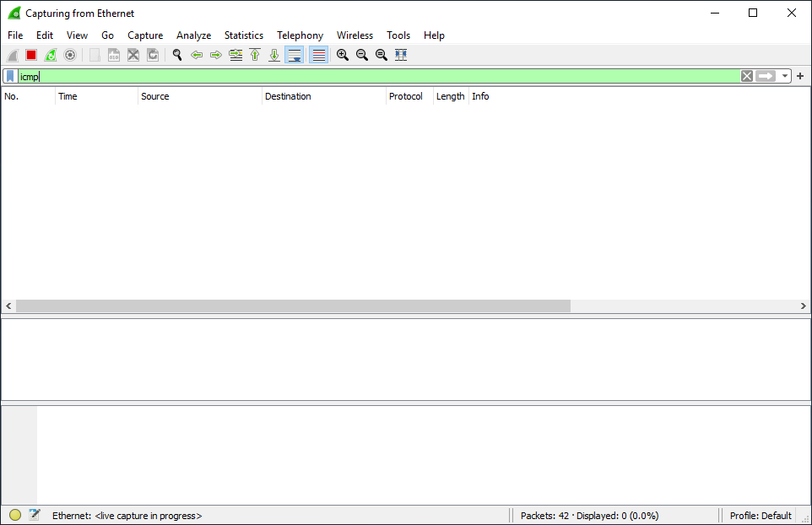Toggle auto scroll during live capture

click(294, 55)
